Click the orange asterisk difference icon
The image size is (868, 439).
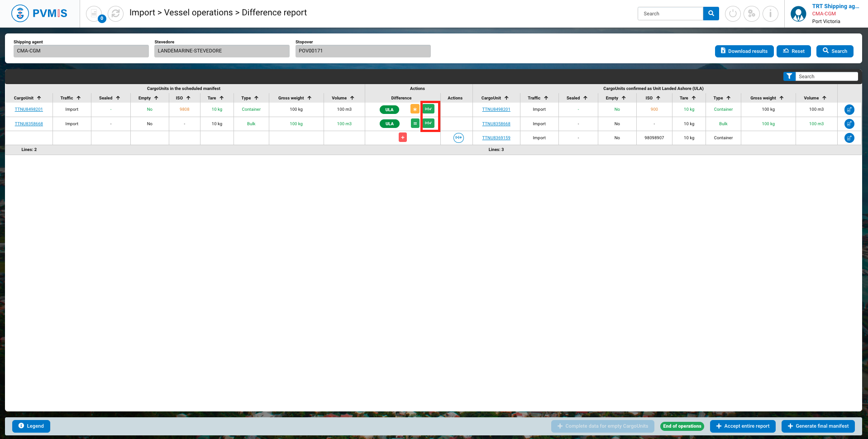tap(415, 109)
